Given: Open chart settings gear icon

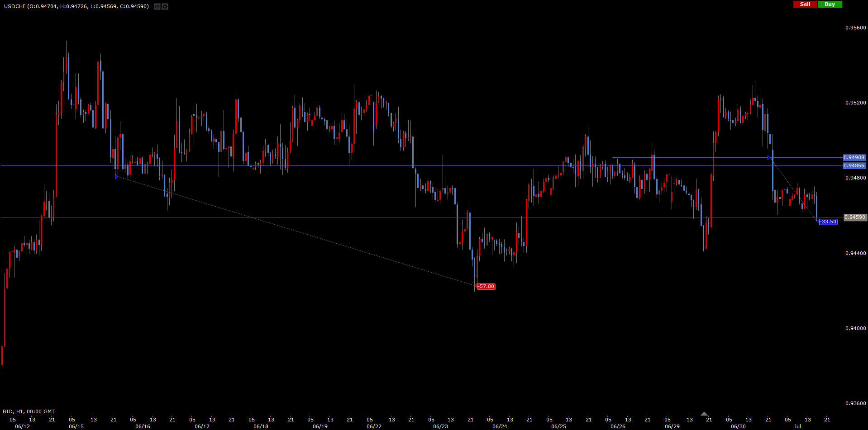Looking at the screenshot, I should [165, 7].
